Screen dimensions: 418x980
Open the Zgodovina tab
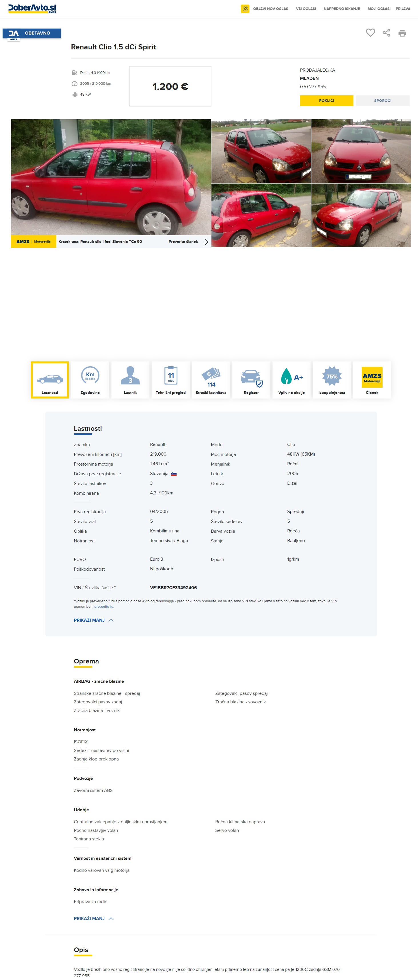90,380
